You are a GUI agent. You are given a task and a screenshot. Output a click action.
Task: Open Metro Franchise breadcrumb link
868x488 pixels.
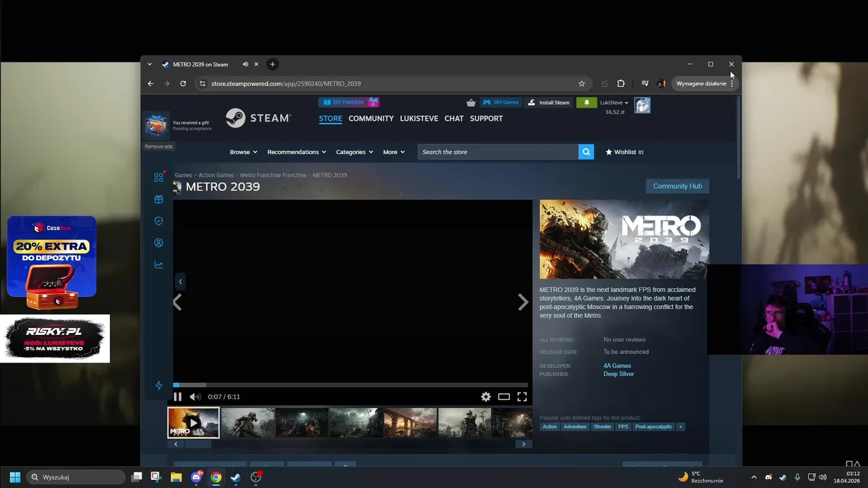(273, 175)
